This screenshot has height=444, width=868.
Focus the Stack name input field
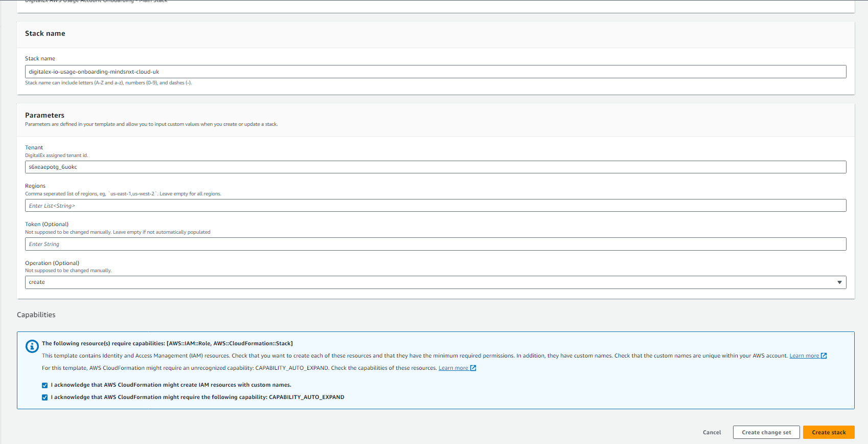coord(435,72)
